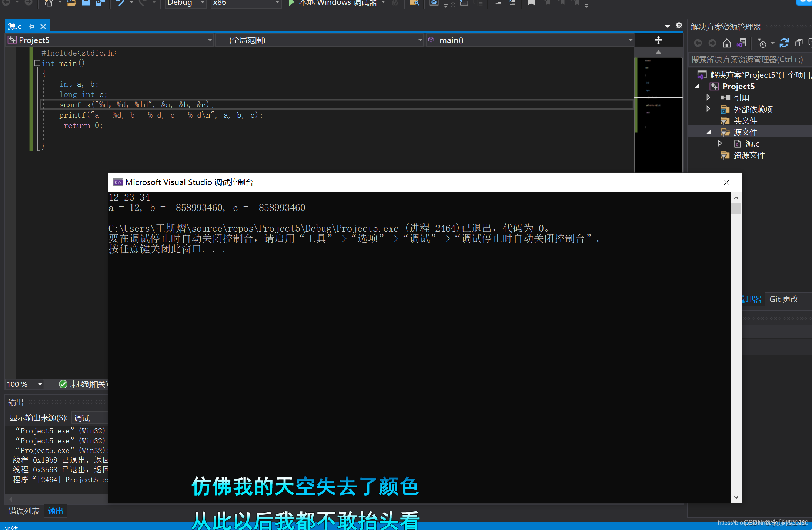The image size is (812, 530).
Task: Click the debug console title bar icon
Action: (x=118, y=182)
